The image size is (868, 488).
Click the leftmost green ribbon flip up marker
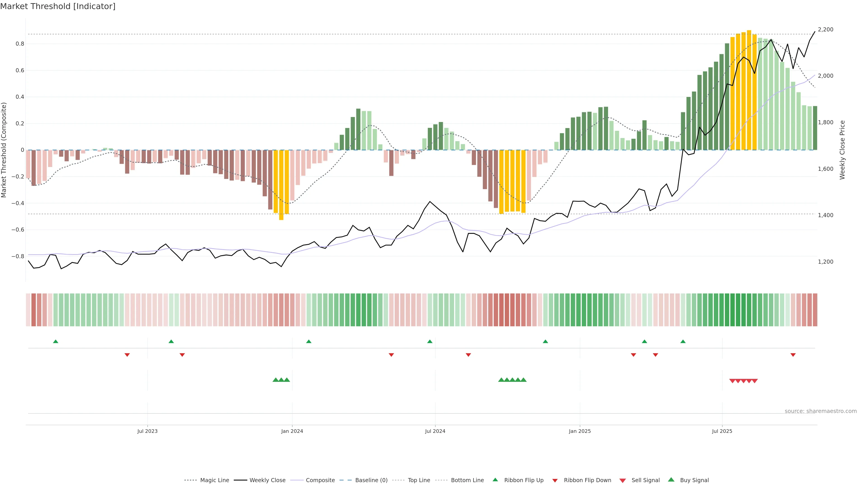point(56,342)
